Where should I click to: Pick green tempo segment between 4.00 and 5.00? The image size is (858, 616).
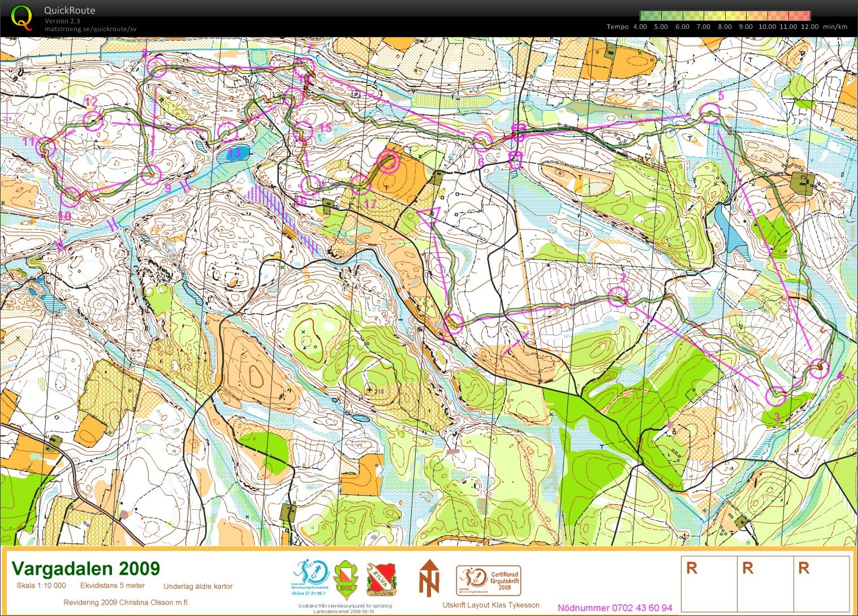point(650,16)
